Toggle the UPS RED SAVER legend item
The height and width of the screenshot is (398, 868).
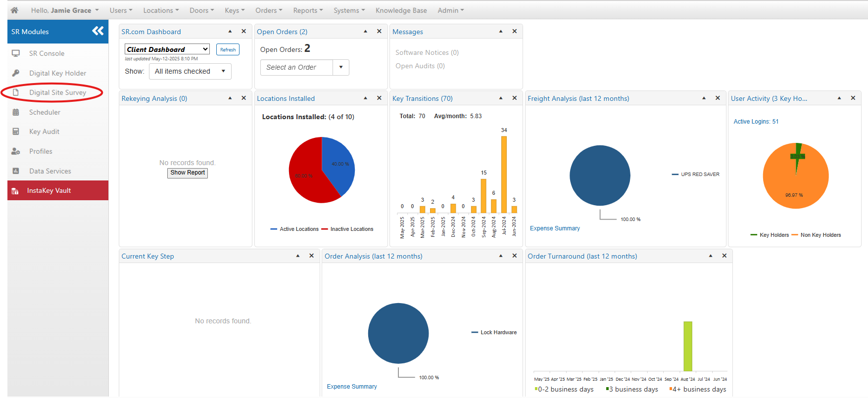click(x=696, y=175)
